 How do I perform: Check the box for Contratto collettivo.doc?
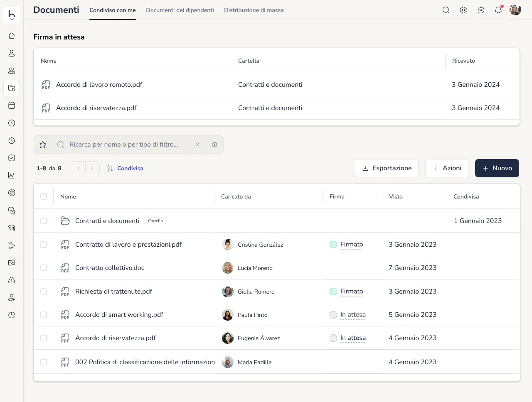click(44, 268)
